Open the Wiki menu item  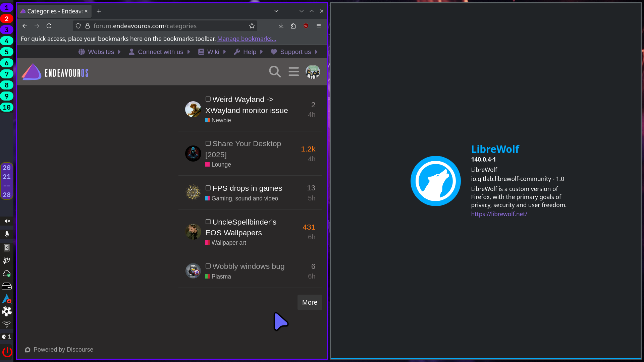[212, 52]
